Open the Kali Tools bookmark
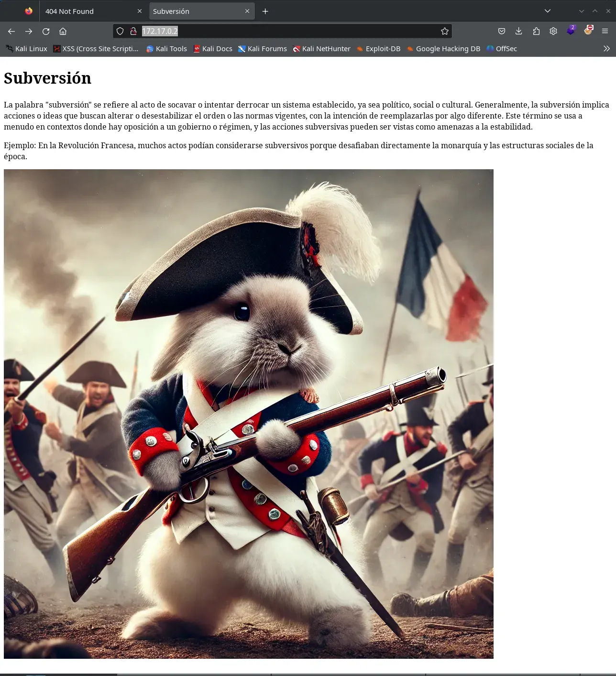This screenshot has width=616, height=676. point(166,49)
